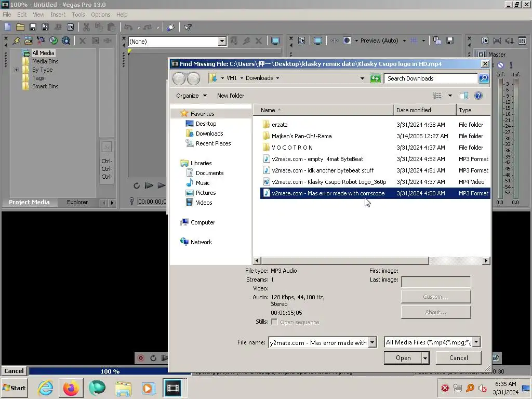Screen dimensions: 532x399
Task: Switch to the Explorer tab
Action: pos(77,202)
